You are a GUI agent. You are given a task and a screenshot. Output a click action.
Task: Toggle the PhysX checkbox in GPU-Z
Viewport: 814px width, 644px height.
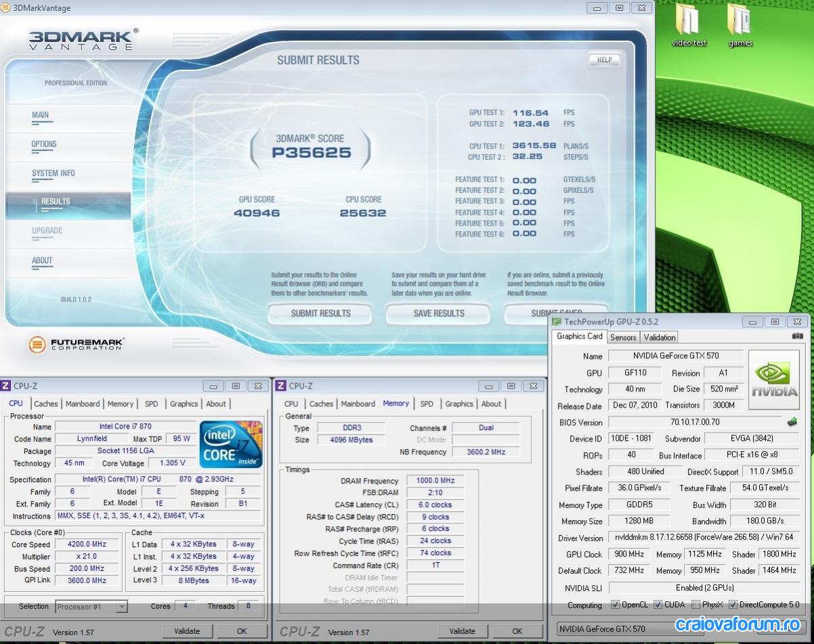(695, 605)
